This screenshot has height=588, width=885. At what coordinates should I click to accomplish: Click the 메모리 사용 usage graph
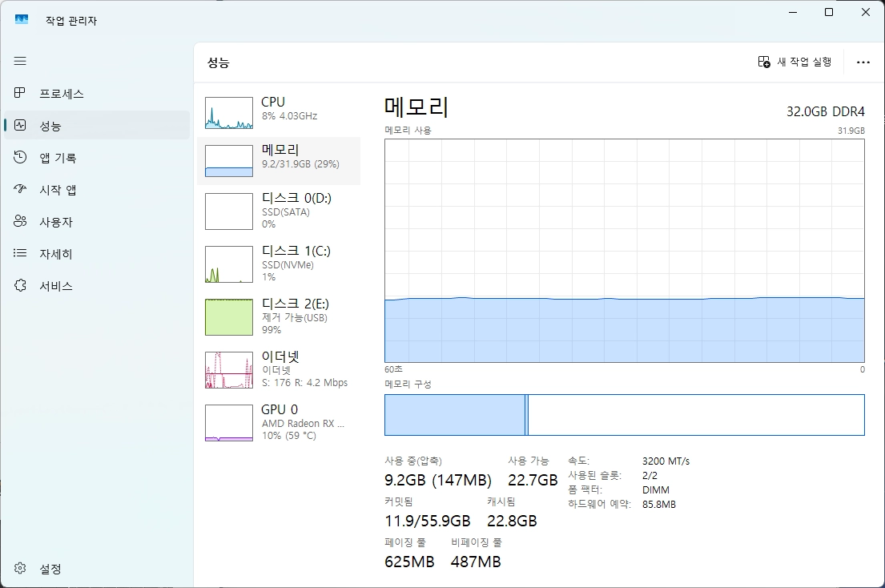click(624, 251)
